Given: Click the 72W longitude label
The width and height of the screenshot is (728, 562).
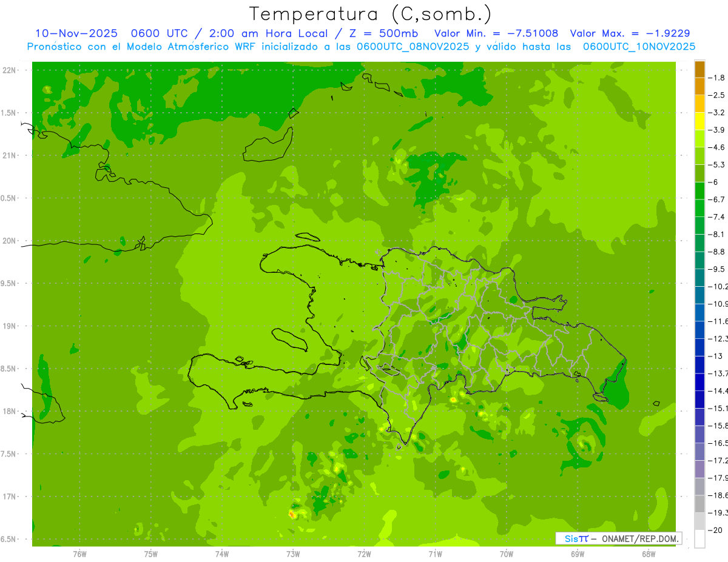Looking at the screenshot, I should point(364,554).
